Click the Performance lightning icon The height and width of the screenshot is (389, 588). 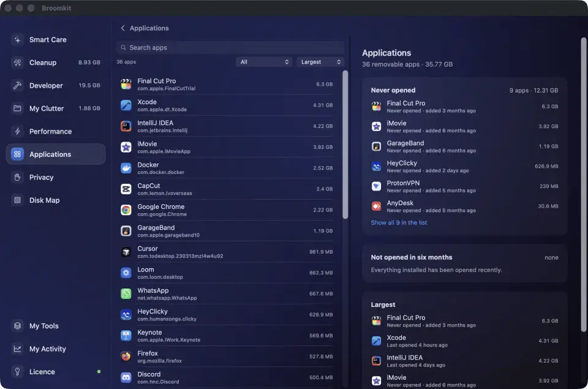point(17,131)
